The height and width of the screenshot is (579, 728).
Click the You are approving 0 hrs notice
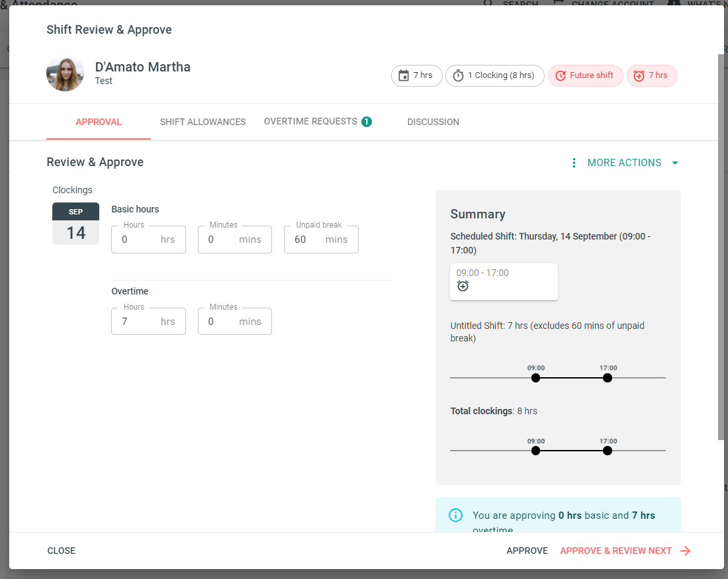pos(558,515)
